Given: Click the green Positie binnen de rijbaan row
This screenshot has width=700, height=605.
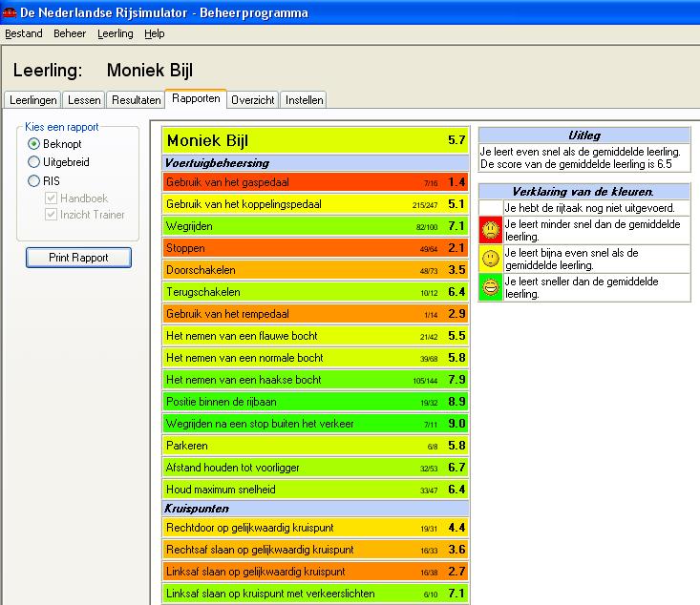Looking at the screenshot, I should 315,402.
